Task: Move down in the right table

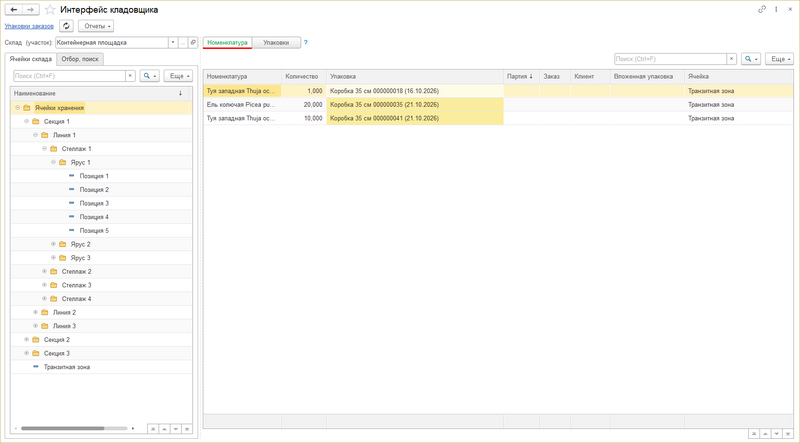Action: 777,434
